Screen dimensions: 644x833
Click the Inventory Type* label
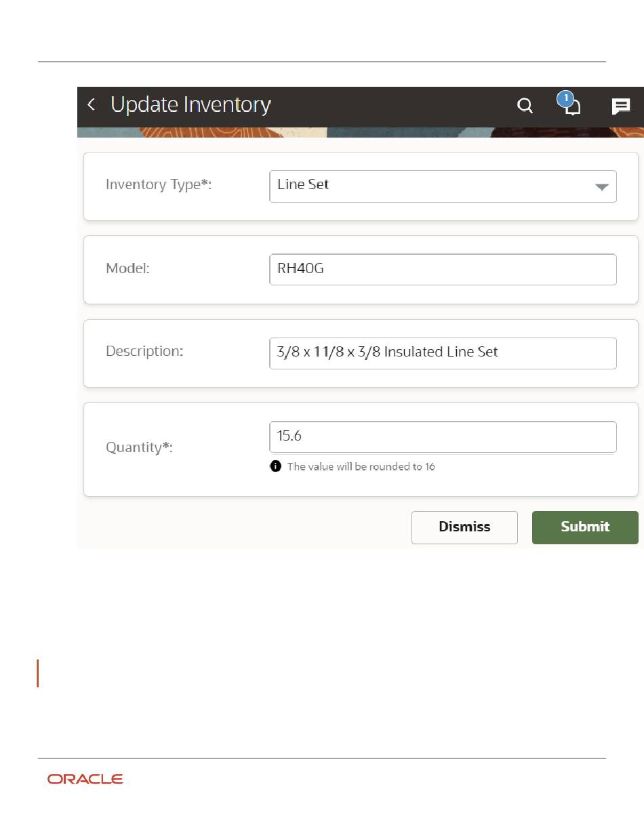point(159,184)
